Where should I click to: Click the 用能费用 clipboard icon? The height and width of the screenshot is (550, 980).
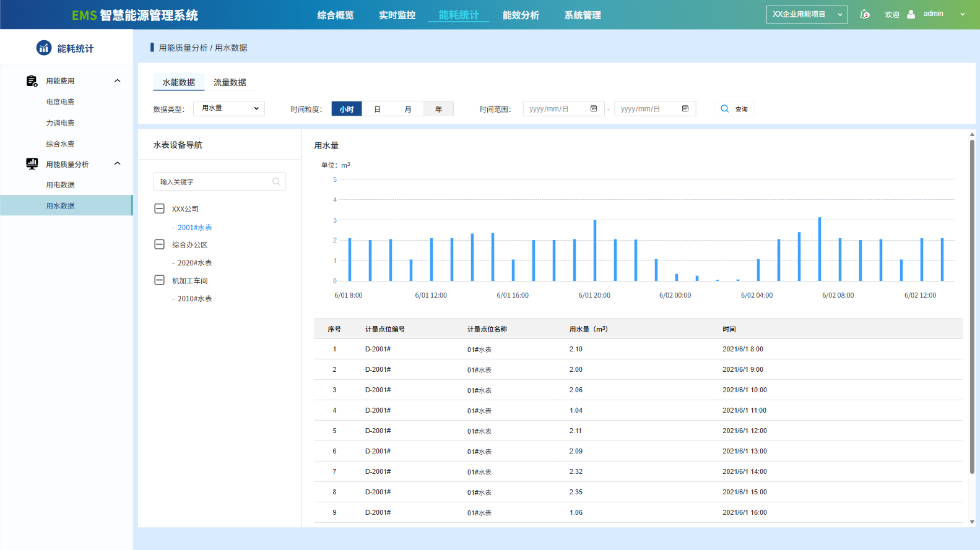pos(32,81)
